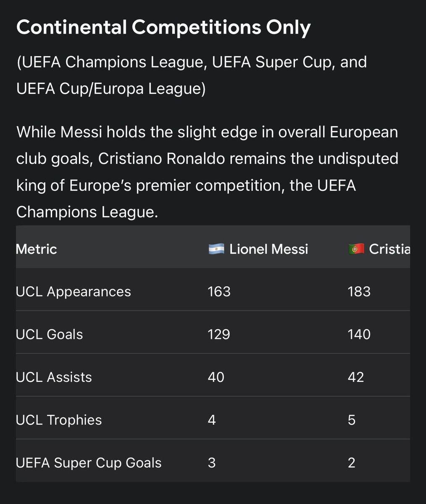Screen dimensions: 426x504
Task: Click the UCL Assists row label
Action: click(x=54, y=377)
